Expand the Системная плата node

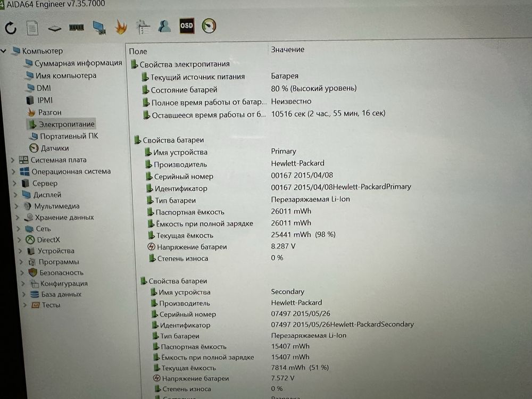coord(13,160)
